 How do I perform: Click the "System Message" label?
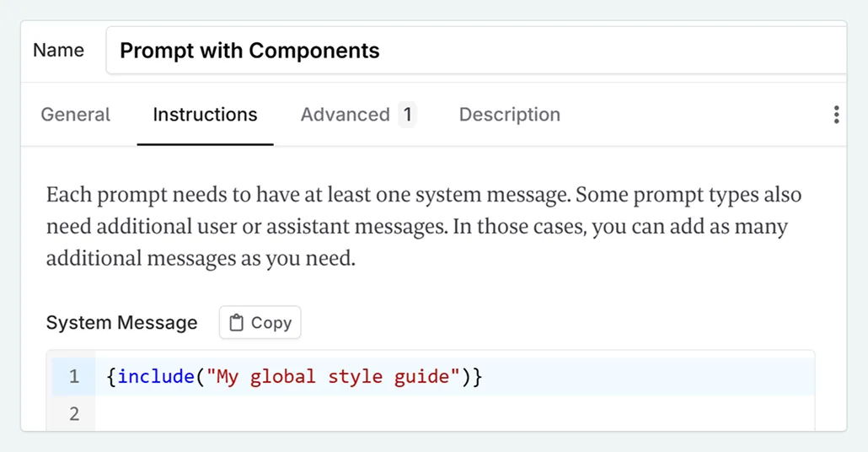click(121, 323)
